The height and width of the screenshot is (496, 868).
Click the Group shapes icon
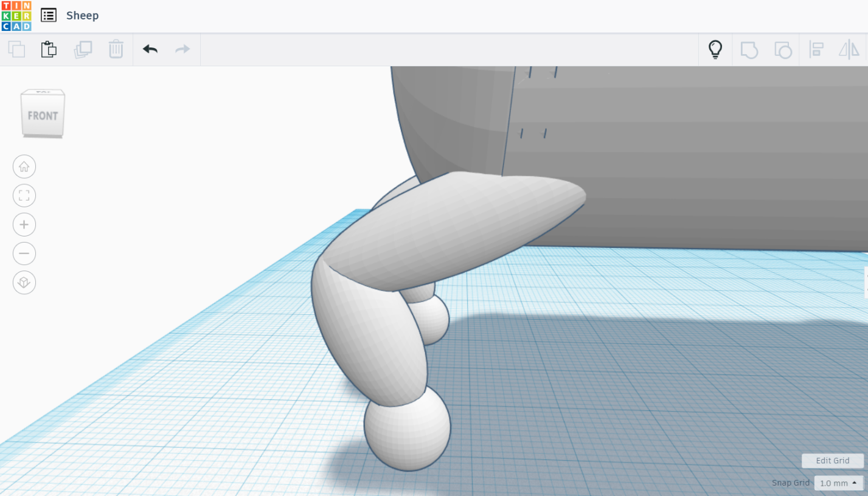tap(749, 49)
